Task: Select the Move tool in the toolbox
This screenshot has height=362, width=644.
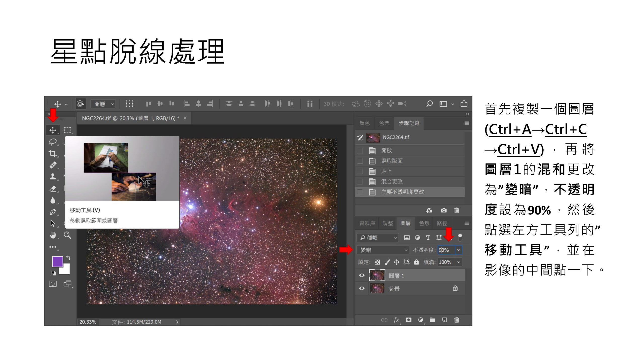Action: 53,130
